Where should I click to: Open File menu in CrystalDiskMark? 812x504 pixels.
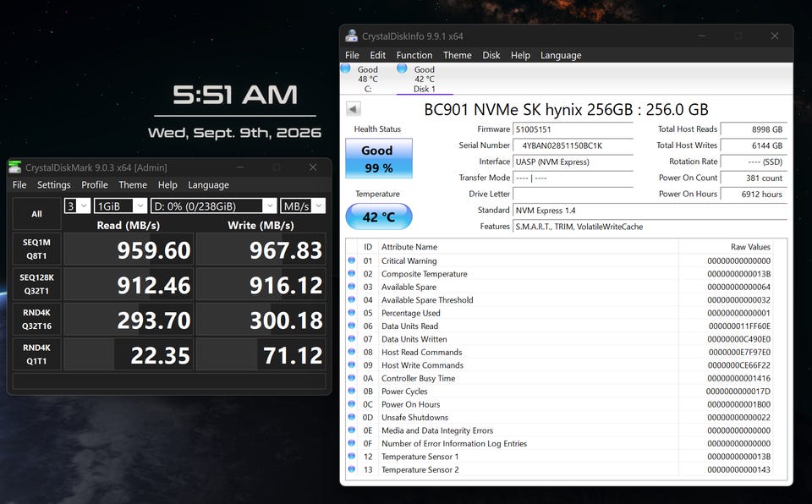pyautogui.click(x=19, y=184)
